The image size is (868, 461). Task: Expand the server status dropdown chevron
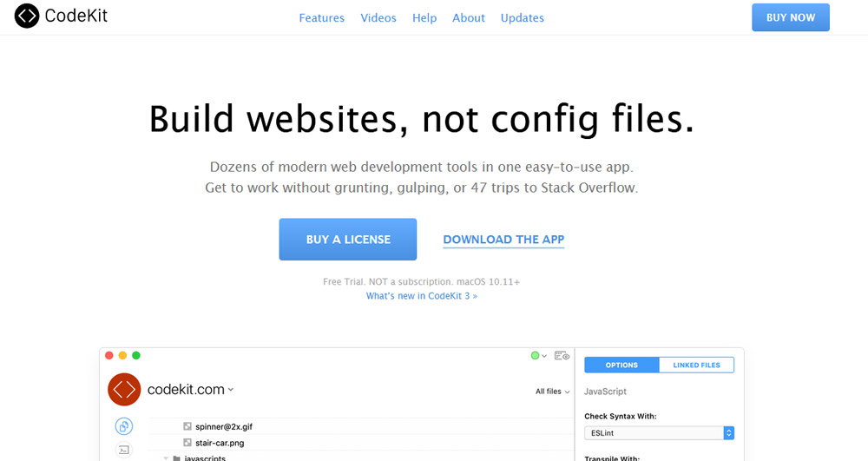544,356
